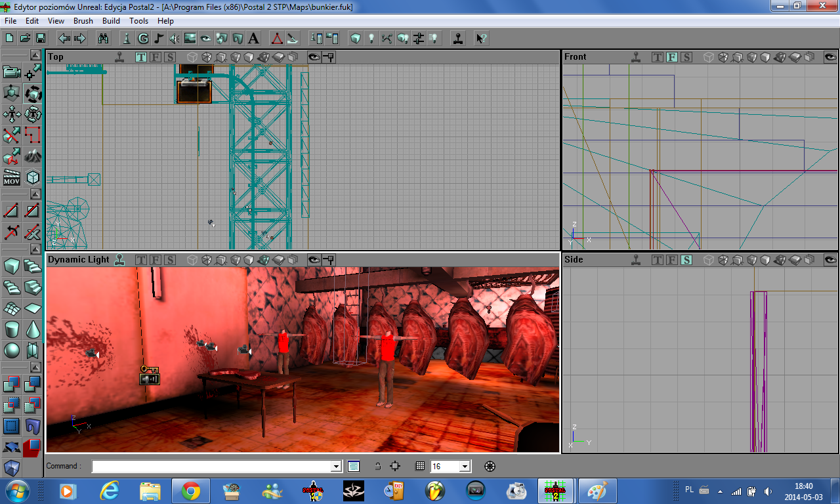Open Search for Actors binoculars icon
Viewport: 840px width, 504px height.
(103, 38)
